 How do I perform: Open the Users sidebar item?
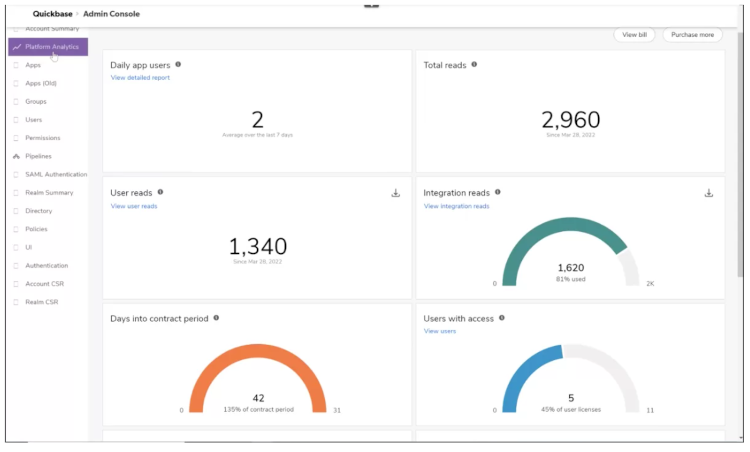coord(33,120)
